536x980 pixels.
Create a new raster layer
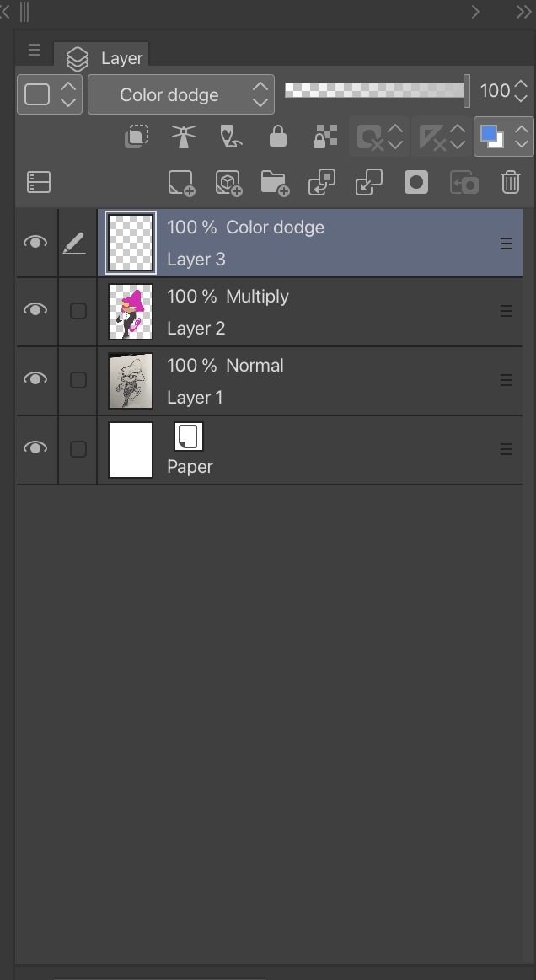click(181, 183)
